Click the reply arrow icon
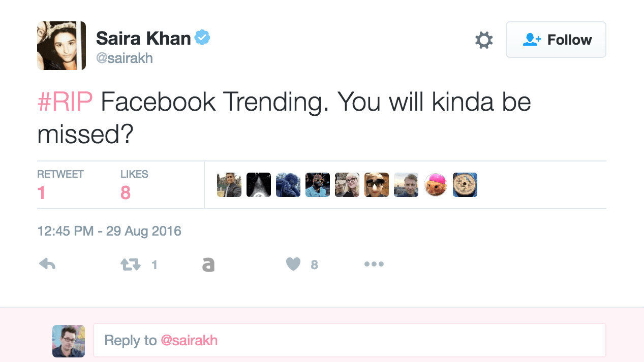This screenshot has height=362, width=644. point(47,264)
